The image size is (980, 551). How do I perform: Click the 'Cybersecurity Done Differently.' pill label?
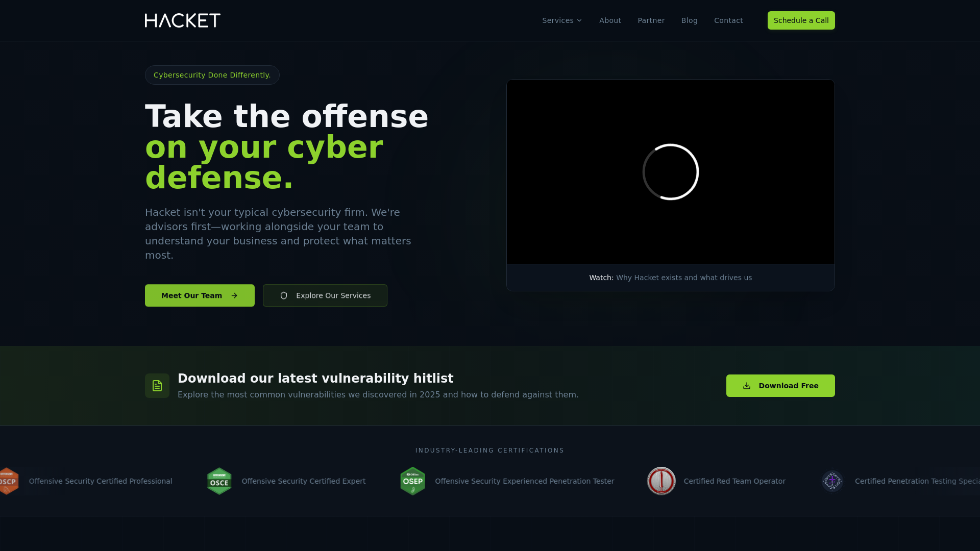click(x=212, y=75)
